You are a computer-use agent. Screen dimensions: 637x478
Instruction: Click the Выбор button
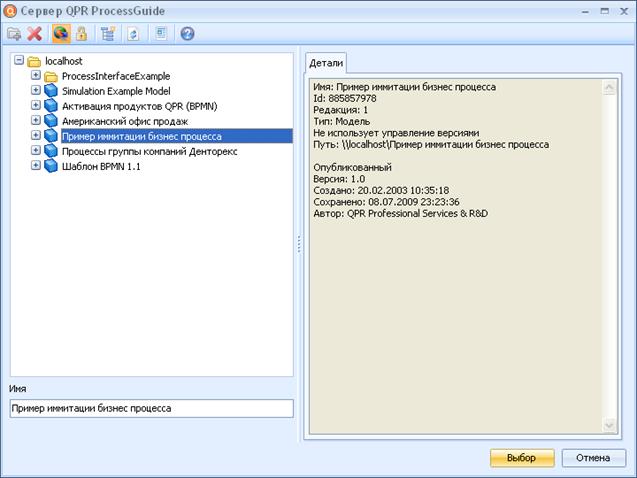[x=522, y=458]
